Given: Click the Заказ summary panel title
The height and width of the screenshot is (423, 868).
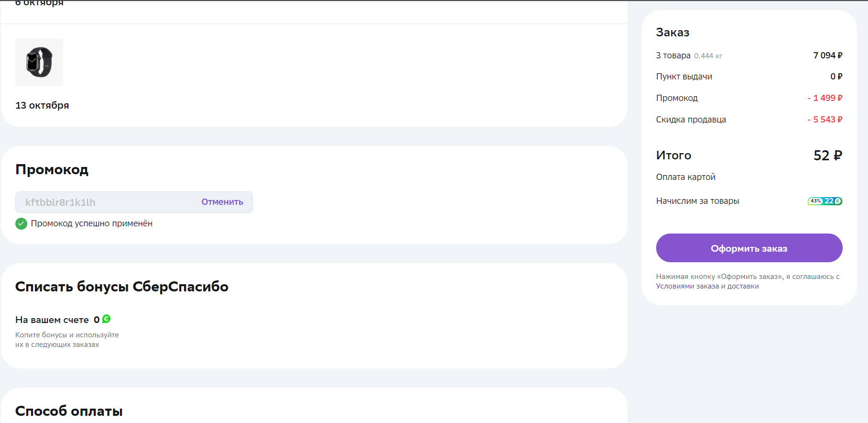Looking at the screenshot, I should 672,33.
